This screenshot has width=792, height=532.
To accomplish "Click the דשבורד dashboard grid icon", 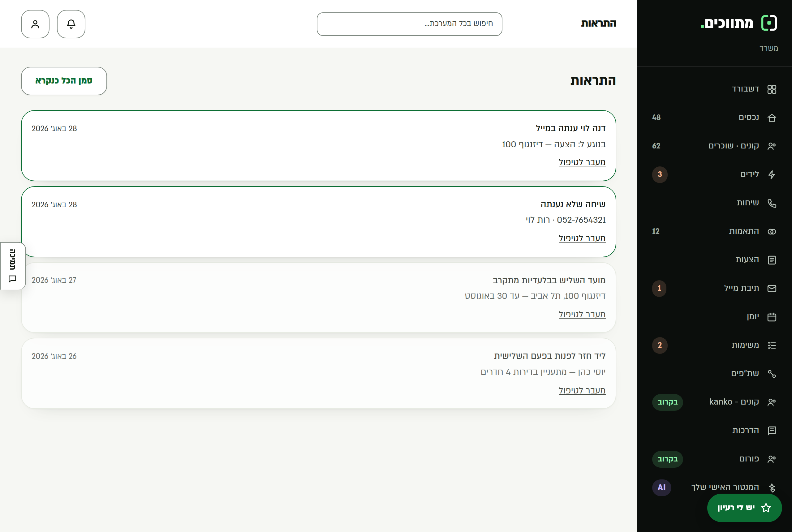I will tap(772, 89).
